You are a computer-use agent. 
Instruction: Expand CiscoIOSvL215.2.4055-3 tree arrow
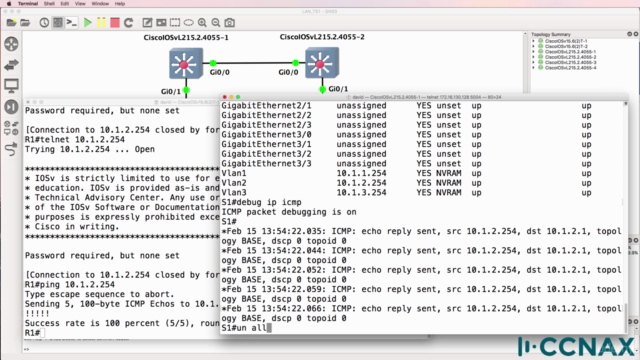click(533, 62)
